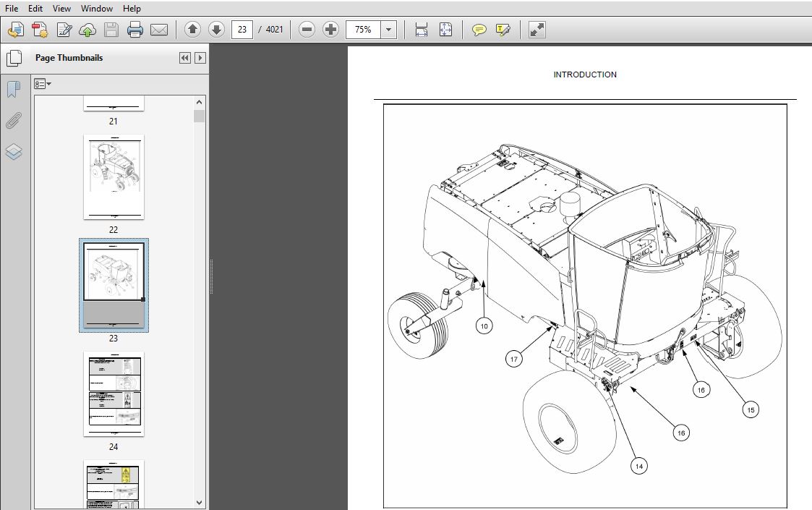Click the fit width scrolling icon
The height and width of the screenshot is (510, 812).
[422, 30]
